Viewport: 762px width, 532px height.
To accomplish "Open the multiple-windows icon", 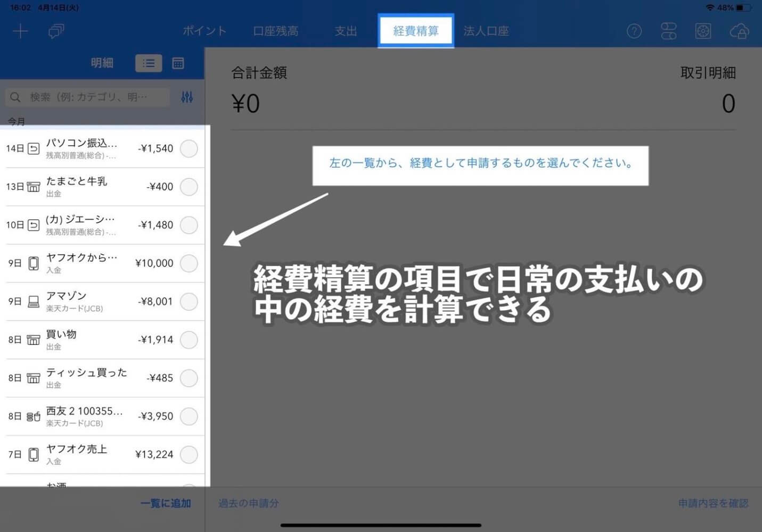I will 56,31.
